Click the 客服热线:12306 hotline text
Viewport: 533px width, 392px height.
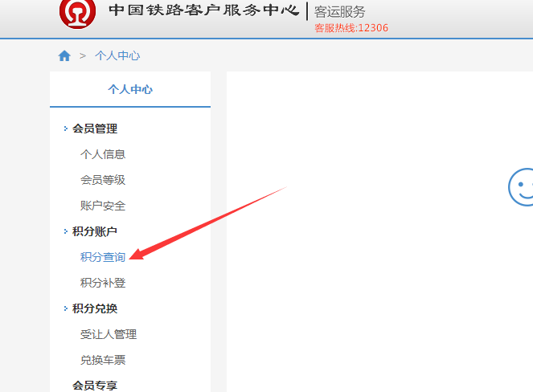(x=351, y=28)
